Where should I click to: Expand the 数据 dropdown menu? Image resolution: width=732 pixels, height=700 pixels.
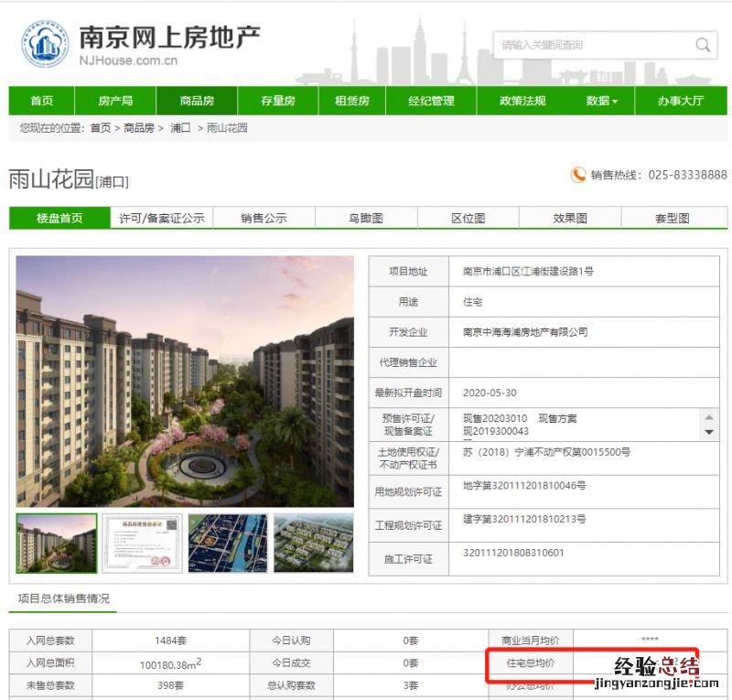click(601, 101)
